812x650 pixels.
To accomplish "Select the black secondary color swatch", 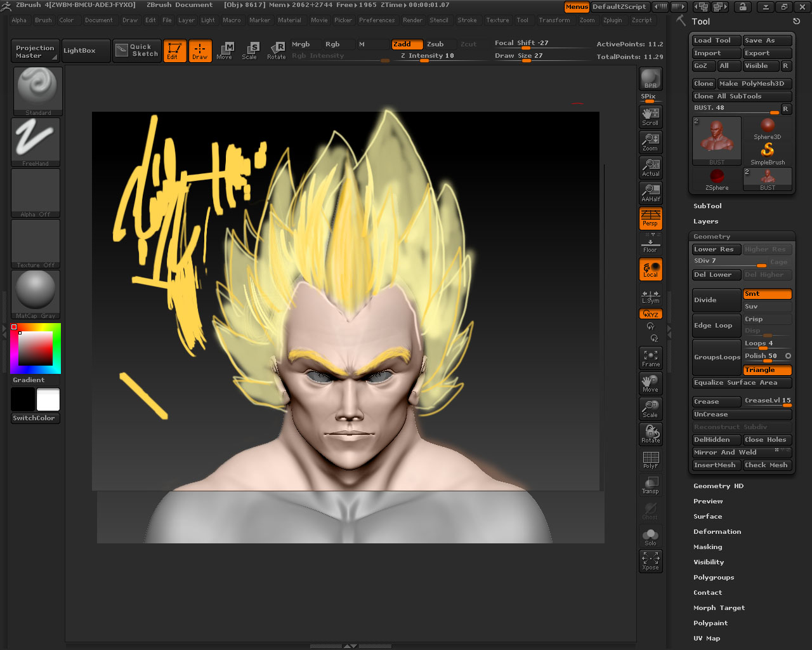I will coord(23,400).
